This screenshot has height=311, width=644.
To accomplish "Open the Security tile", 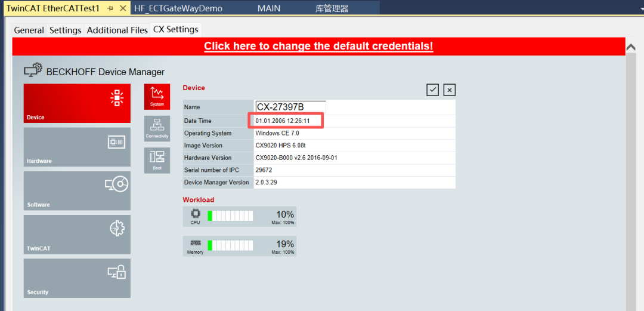I will pos(77,278).
